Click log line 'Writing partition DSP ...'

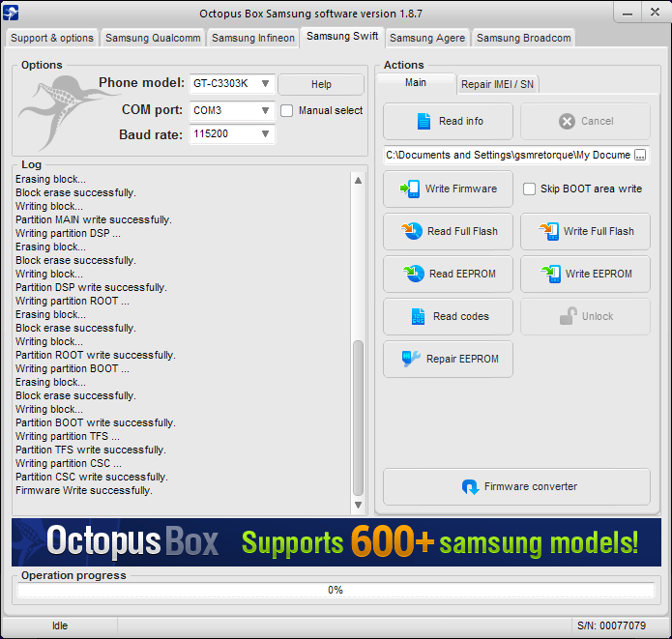point(68,233)
